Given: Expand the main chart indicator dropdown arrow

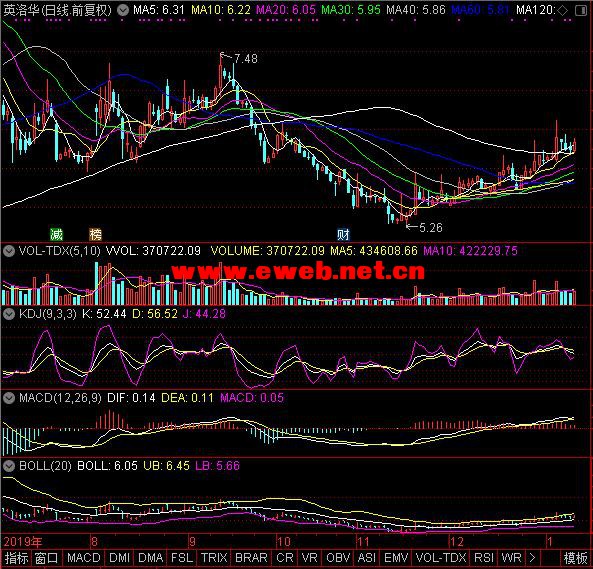Looking at the screenshot, I should pyautogui.click(x=123, y=10).
